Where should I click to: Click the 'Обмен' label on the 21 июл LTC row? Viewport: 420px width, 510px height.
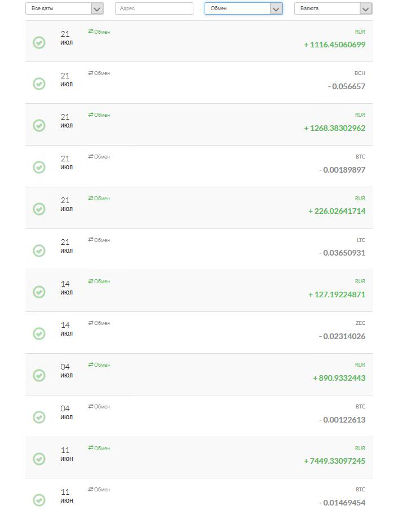[x=102, y=240]
